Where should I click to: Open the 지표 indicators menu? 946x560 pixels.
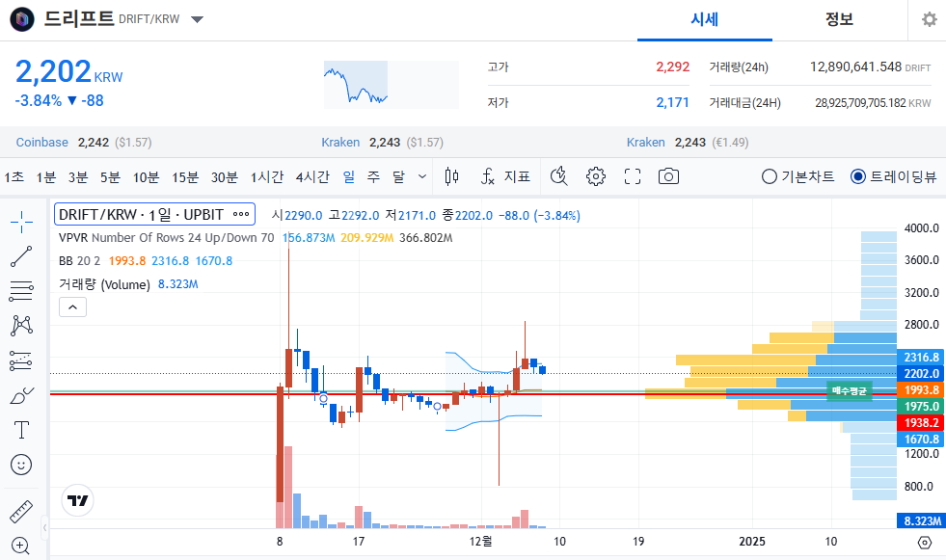coord(505,176)
